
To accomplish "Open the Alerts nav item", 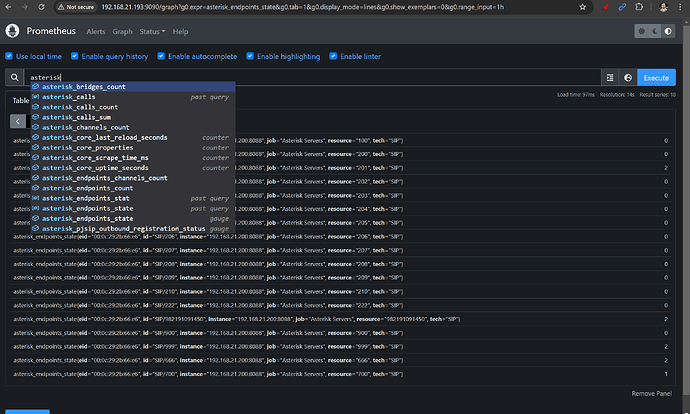I will click(96, 31).
